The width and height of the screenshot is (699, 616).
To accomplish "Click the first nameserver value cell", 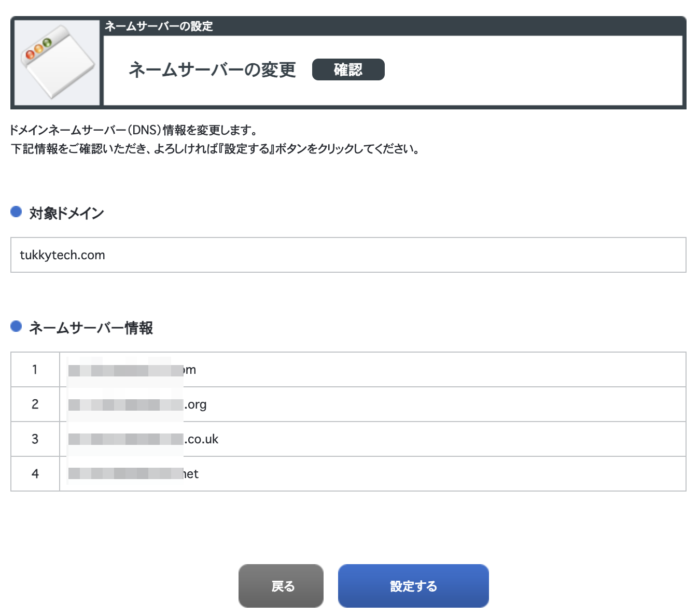I will coord(132,370).
